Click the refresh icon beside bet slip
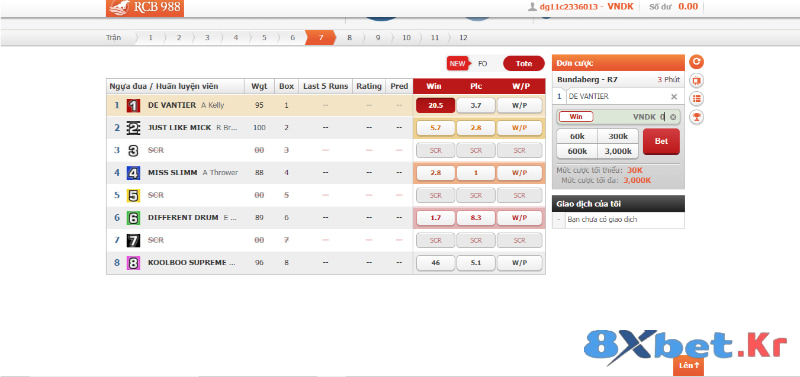800x377 pixels. click(x=696, y=62)
